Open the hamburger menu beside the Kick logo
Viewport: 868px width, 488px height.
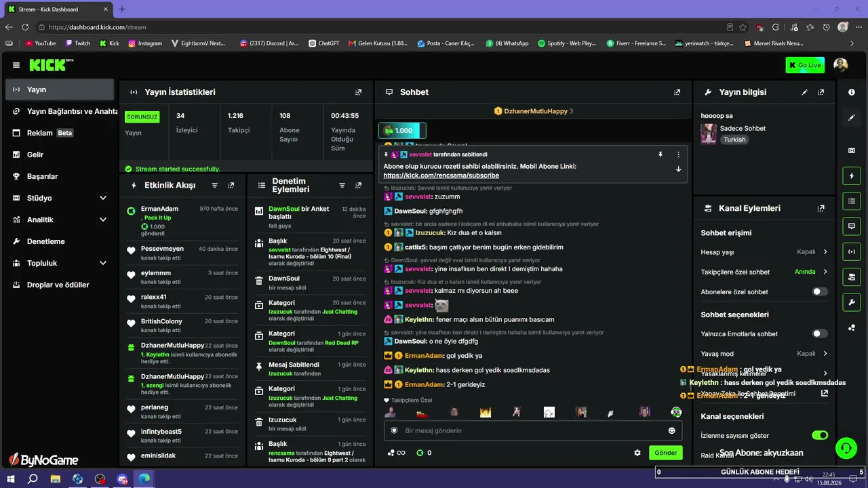pyautogui.click(x=16, y=65)
